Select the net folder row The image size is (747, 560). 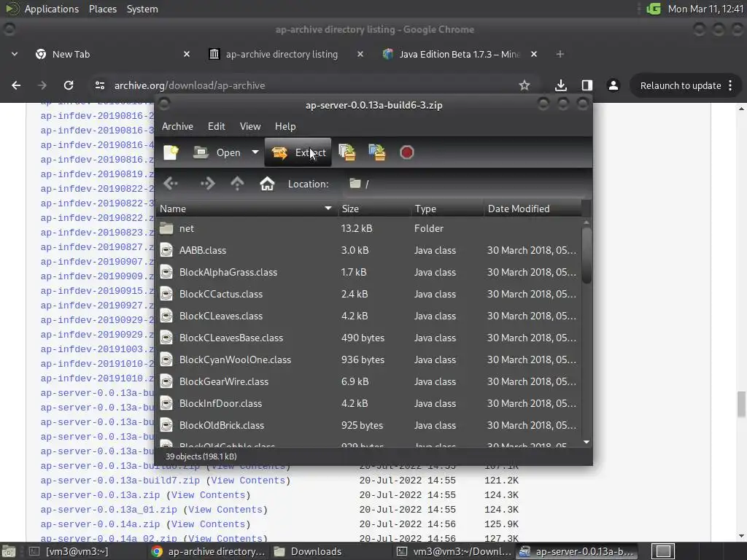368,228
